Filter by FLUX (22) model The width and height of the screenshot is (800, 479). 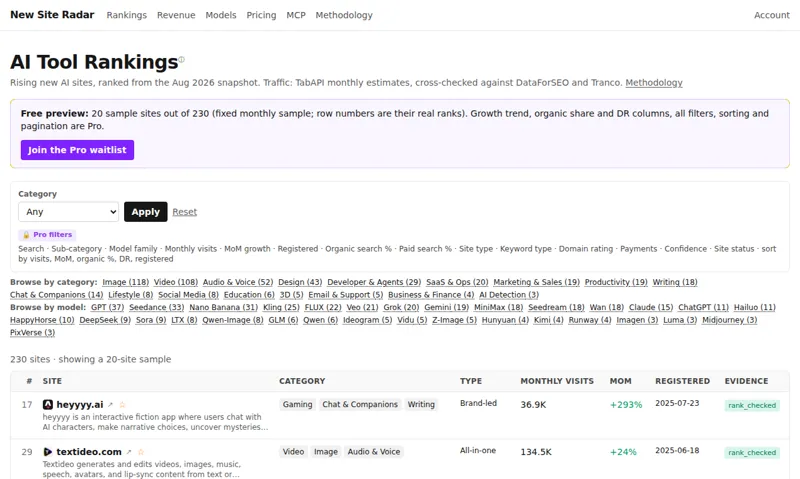click(x=323, y=307)
